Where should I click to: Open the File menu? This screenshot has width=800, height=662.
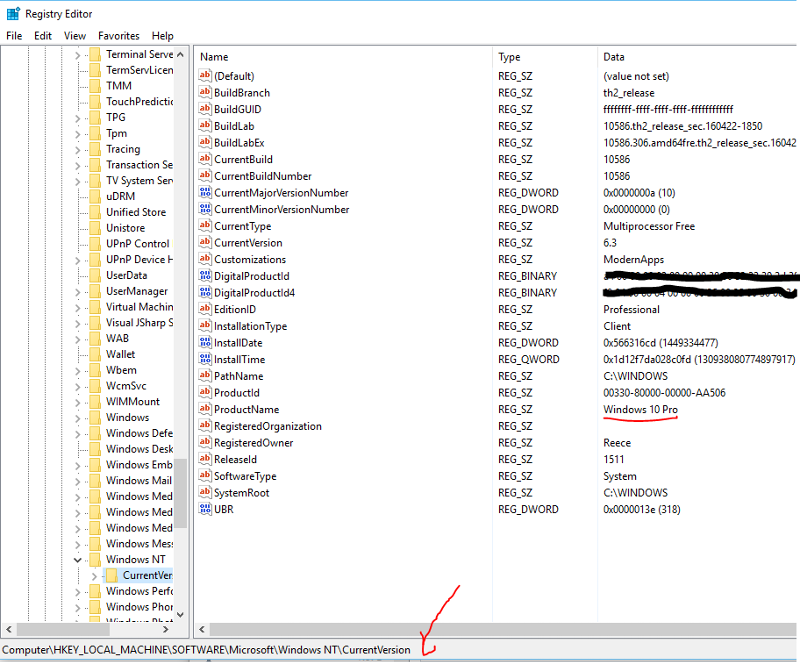14,36
